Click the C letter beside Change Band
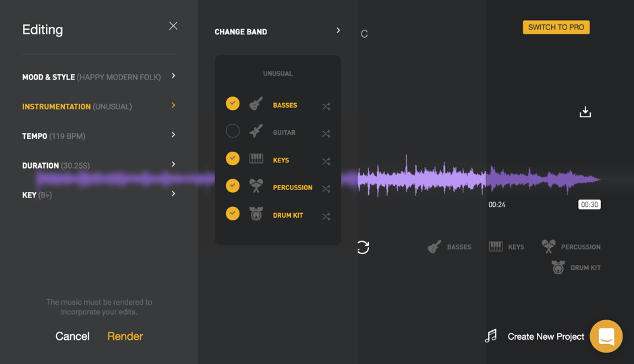Viewport: 634px width, 364px height. click(x=364, y=34)
